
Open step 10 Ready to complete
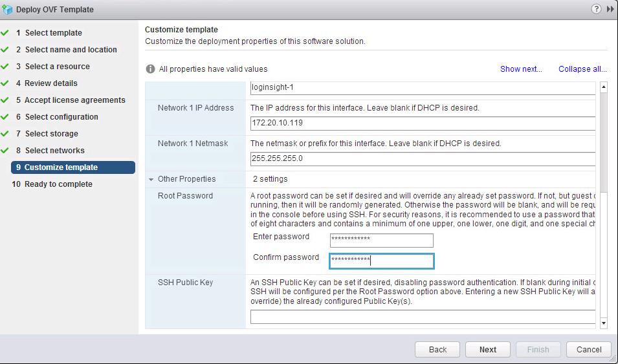(x=58, y=184)
